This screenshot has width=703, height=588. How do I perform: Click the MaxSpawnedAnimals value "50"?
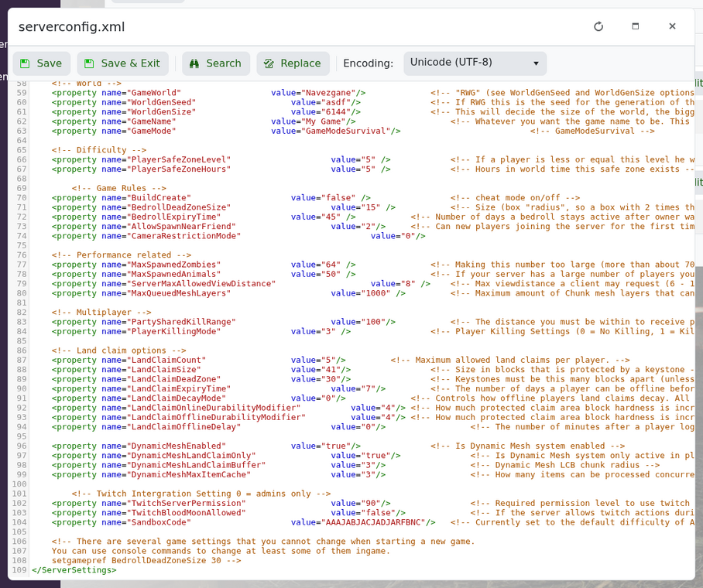tap(331, 275)
